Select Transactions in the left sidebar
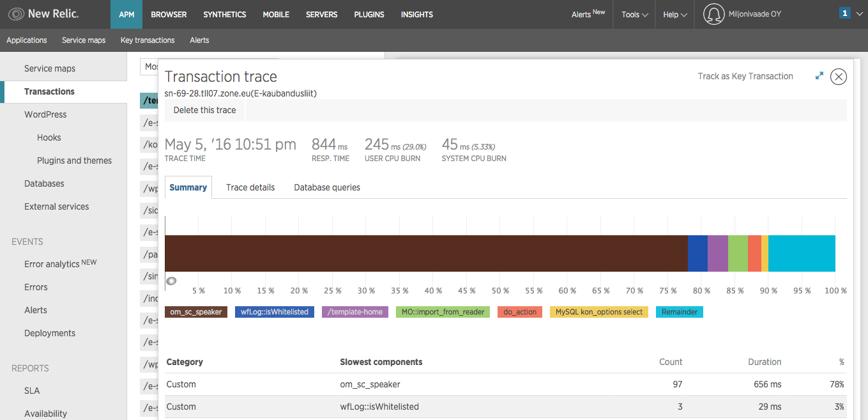 (49, 91)
